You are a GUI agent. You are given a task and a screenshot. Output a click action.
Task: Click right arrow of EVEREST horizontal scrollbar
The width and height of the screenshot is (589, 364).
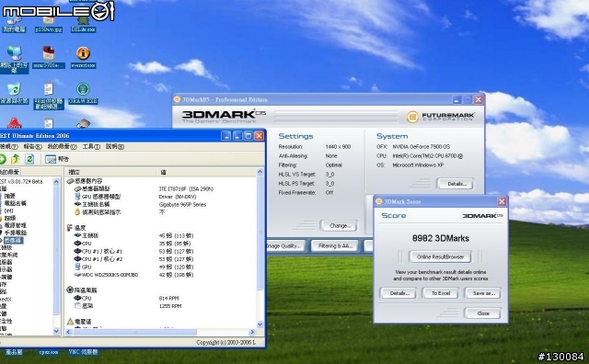[x=252, y=332]
